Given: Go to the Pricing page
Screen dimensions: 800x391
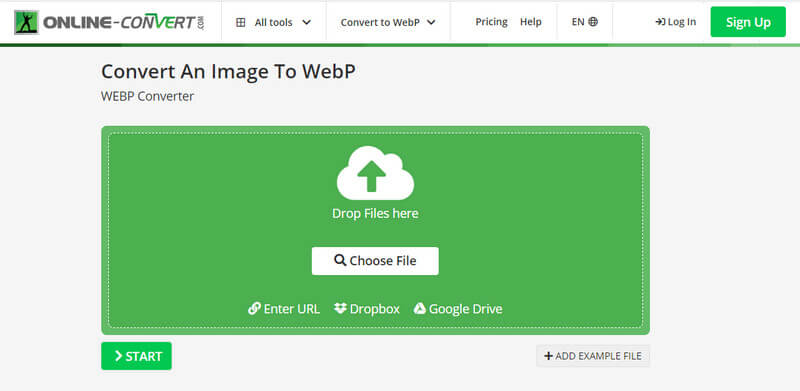Looking at the screenshot, I should tap(491, 22).
